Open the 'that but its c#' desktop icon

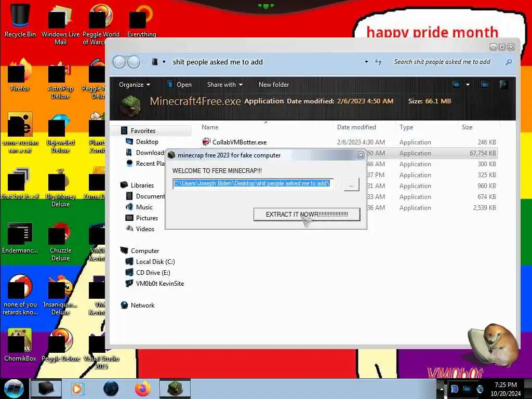(x=20, y=183)
